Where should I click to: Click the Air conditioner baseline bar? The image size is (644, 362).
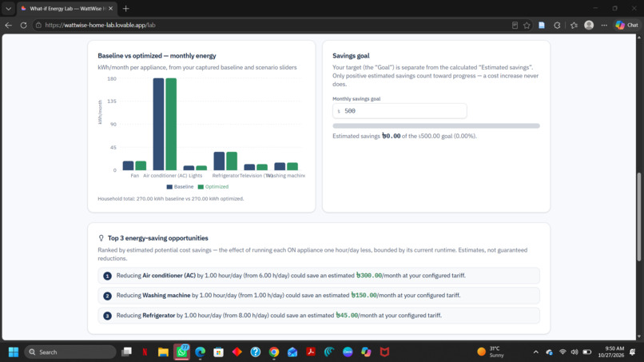158,124
